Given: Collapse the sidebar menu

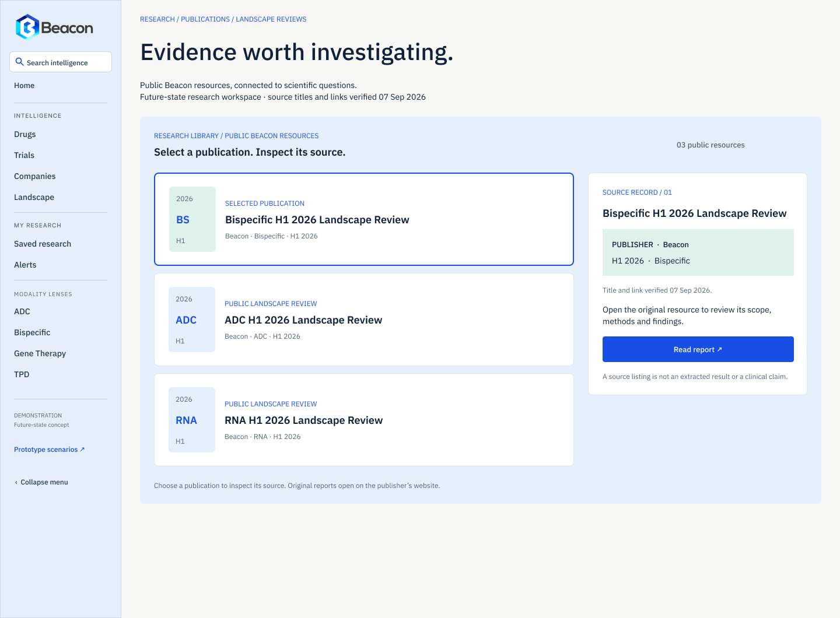Looking at the screenshot, I should click(x=41, y=482).
